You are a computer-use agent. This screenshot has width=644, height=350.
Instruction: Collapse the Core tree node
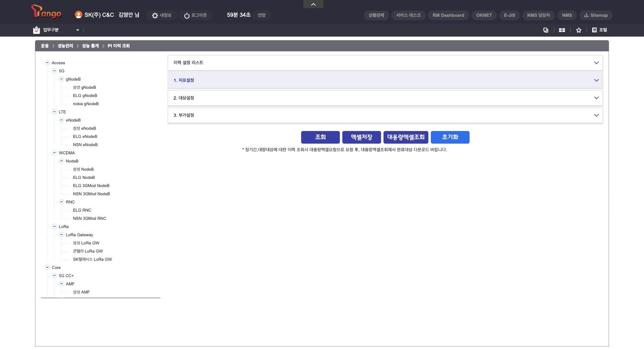point(47,267)
